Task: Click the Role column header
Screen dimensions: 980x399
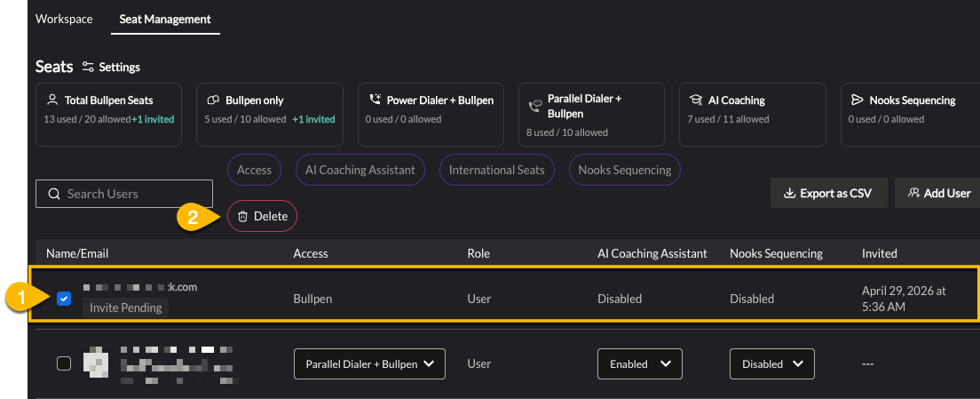Action: point(478,253)
